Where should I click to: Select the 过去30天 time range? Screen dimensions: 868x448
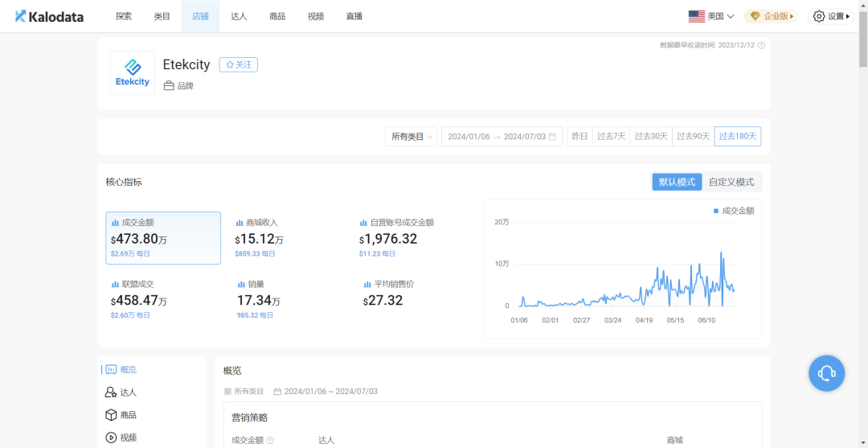[x=651, y=137]
